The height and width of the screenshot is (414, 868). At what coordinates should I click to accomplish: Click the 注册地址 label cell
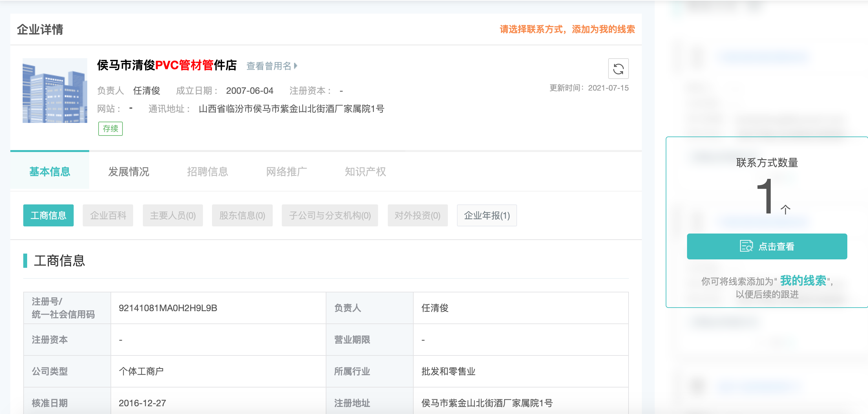click(370, 401)
